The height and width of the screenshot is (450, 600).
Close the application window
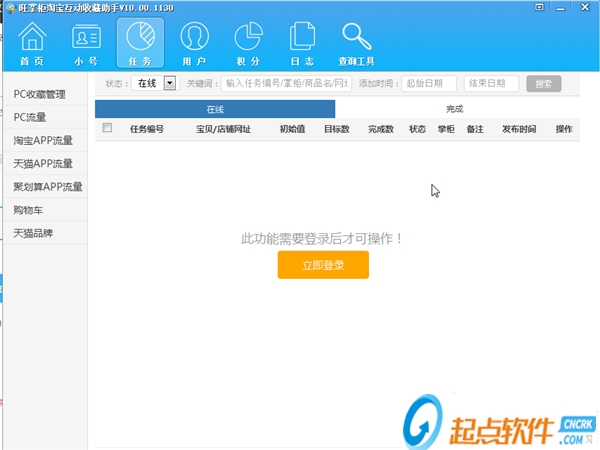(x=585, y=7)
